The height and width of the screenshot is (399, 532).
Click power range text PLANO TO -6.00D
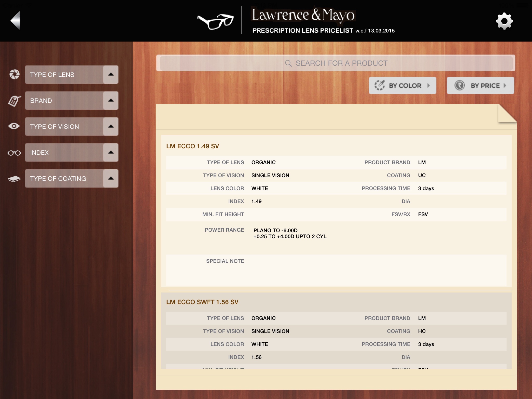(x=275, y=230)
